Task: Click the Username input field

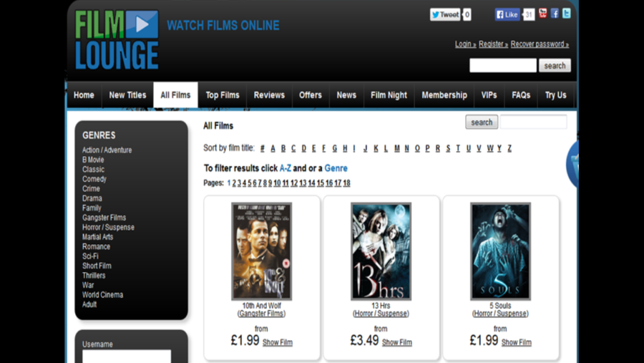Action: [x=127, y=356]
